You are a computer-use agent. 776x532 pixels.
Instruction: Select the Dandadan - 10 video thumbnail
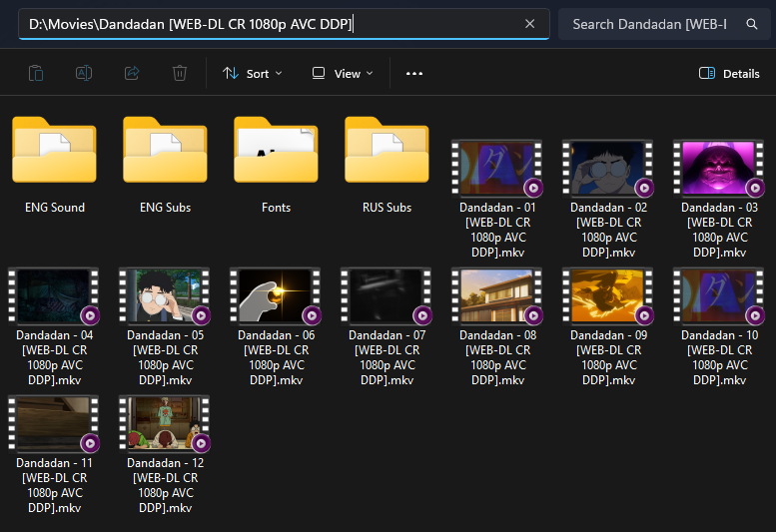[719, 295]
